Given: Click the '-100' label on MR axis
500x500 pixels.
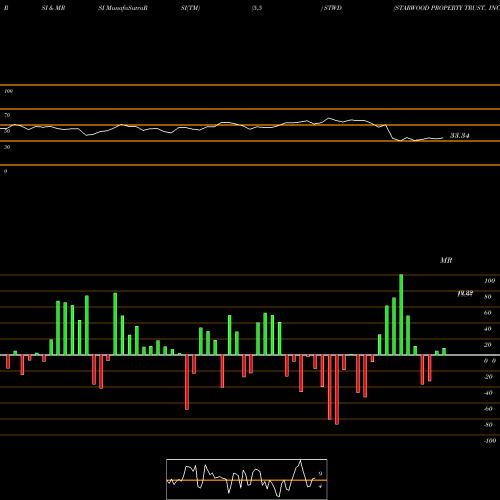Looking at the screenshot, I should point(490,441).
